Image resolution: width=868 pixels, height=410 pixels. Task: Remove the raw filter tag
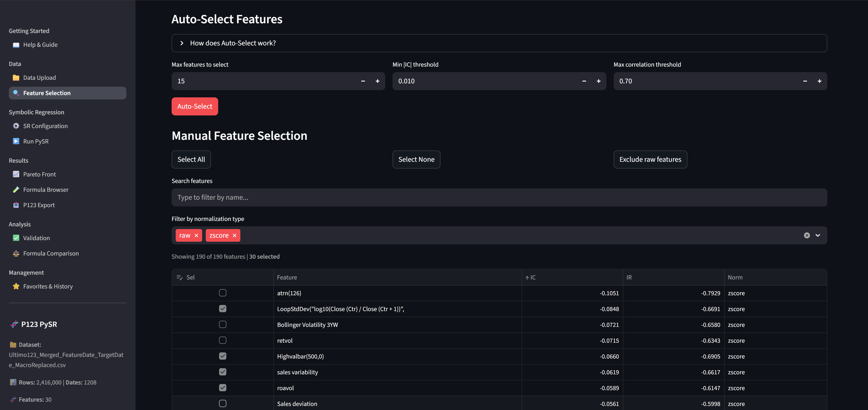pos(196,236)
